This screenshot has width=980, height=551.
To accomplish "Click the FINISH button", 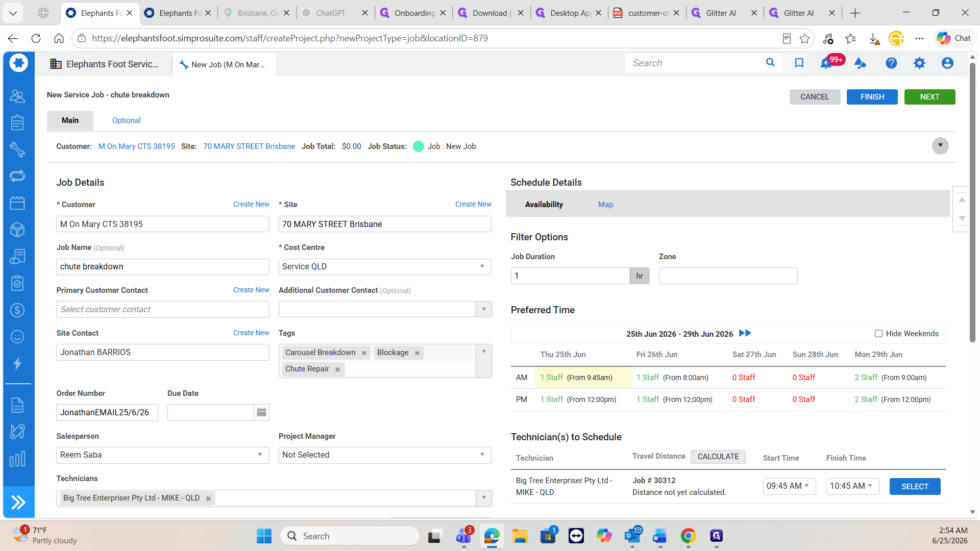I will click(x=872, y=97).
